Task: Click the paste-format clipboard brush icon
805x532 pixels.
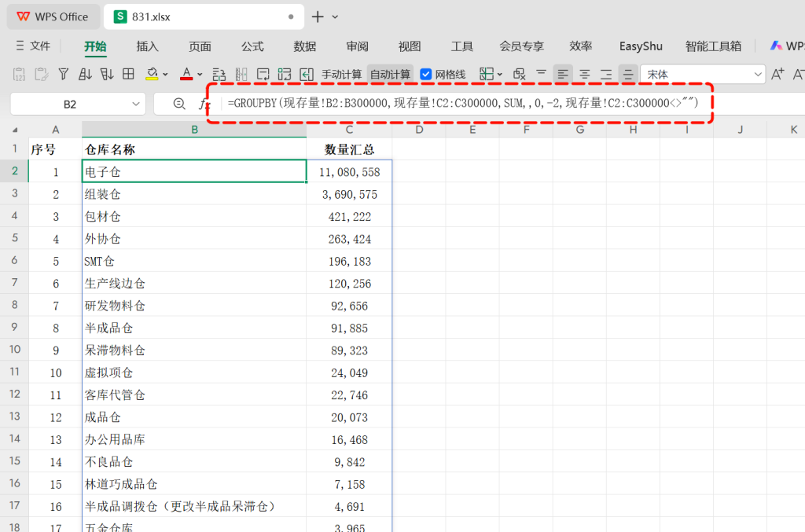Action: pyautogui.click(x=41, y=75)
